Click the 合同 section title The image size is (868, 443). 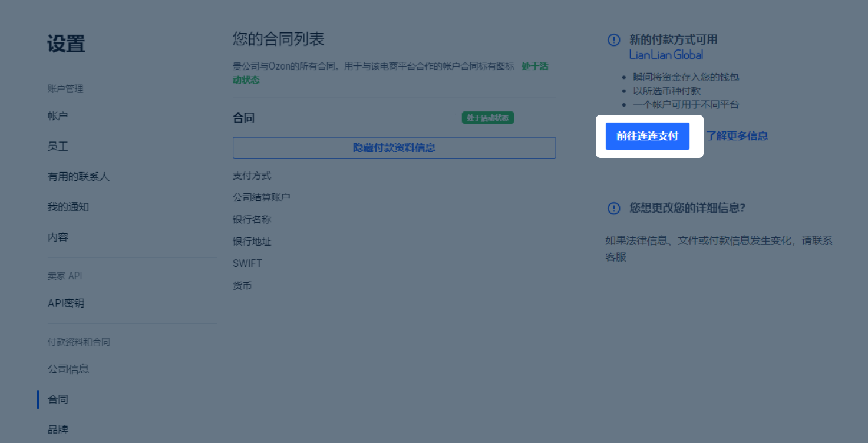(243, 118)
